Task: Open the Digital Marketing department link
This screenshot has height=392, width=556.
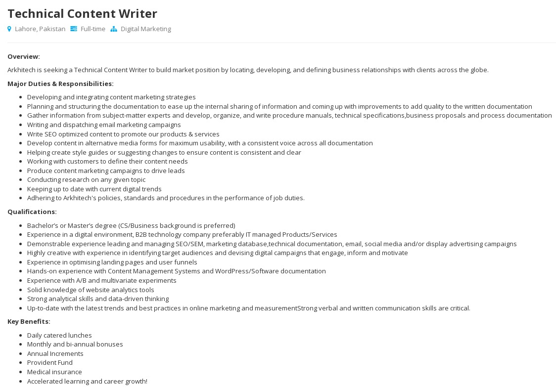Action: (x=145, y=29)
